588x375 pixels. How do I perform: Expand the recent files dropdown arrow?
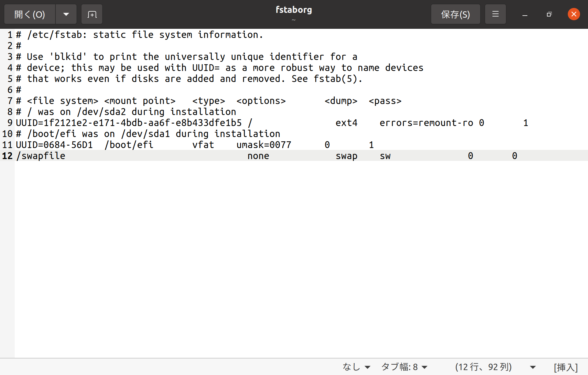point(66,14)
